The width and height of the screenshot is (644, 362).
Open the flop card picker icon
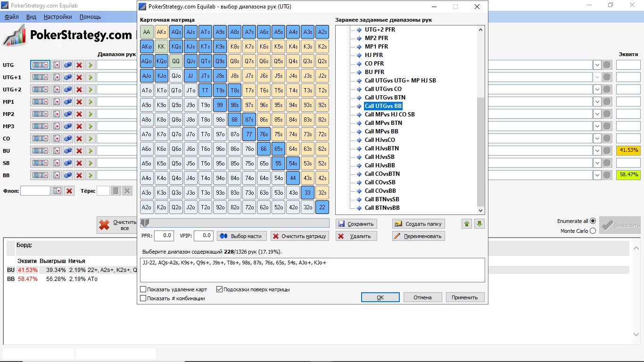tap(57, 191)
